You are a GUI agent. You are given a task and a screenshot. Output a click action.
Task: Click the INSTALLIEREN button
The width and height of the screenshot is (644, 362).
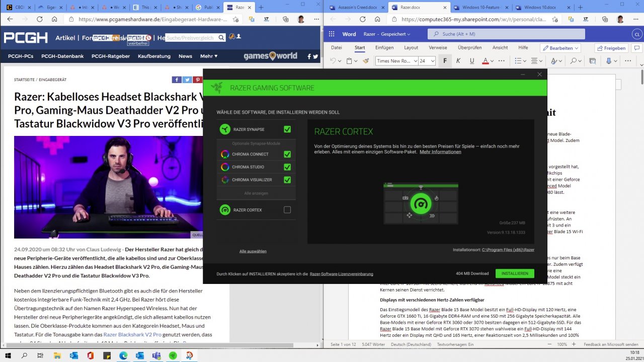pos(515,273)
